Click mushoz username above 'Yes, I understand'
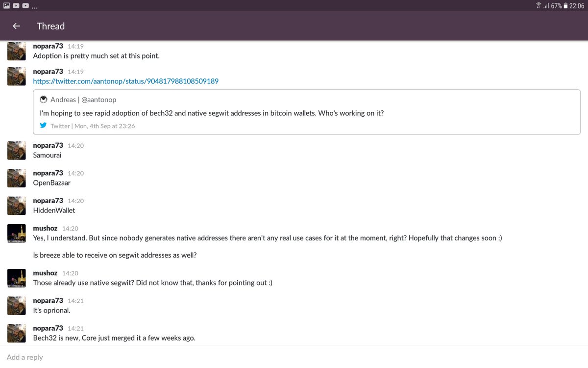588x368 pixels. pyautogui.click(x=45, y=228)
